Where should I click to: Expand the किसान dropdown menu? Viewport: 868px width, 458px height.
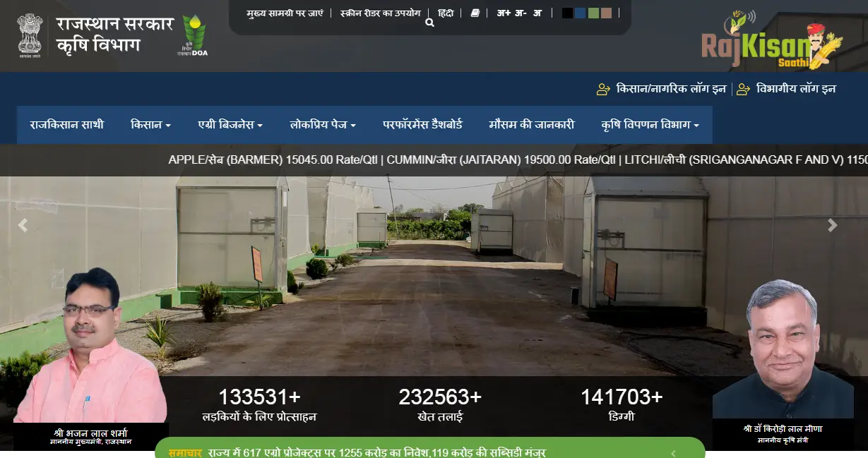click(150, 125)
